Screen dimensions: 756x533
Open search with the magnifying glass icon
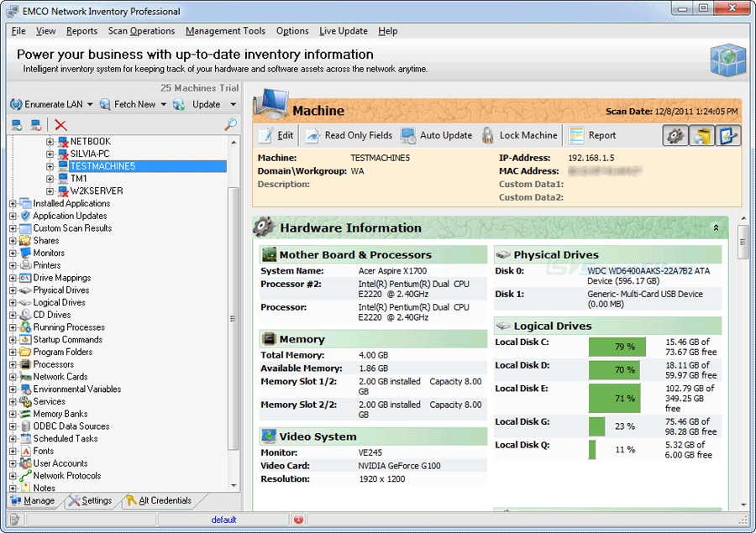[230, 125]
